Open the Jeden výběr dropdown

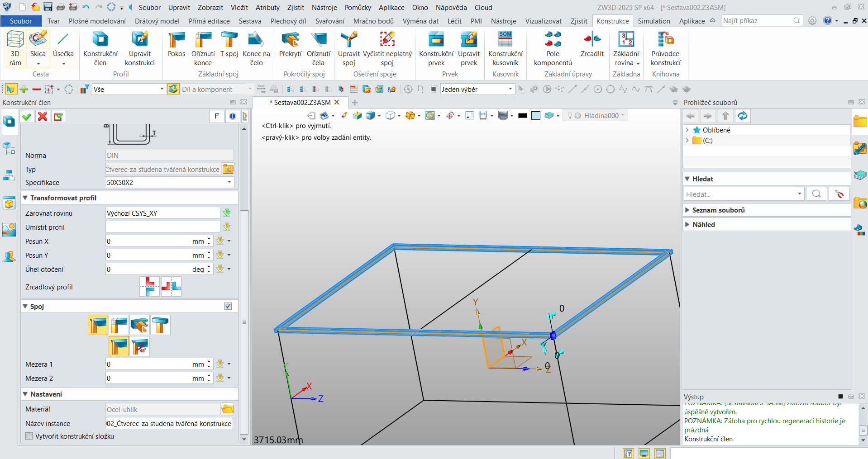[510, 89]
